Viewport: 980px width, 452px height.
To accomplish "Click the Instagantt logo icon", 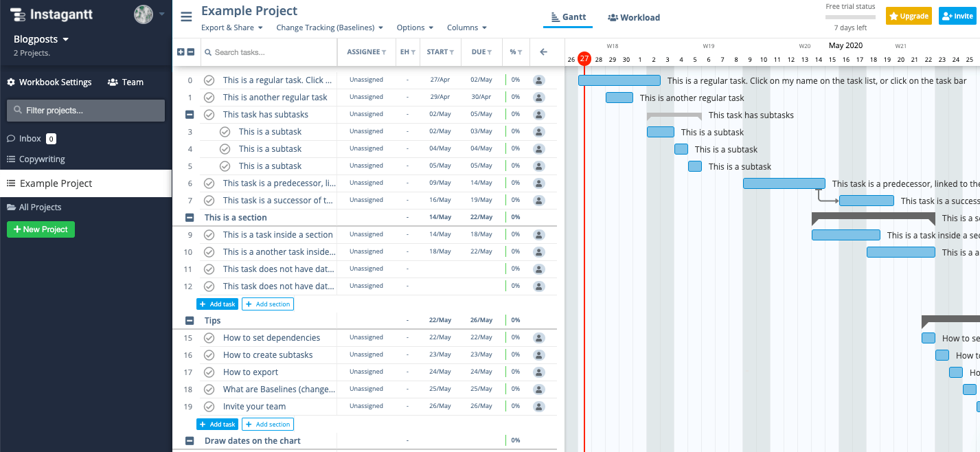I will pos(17,14).
